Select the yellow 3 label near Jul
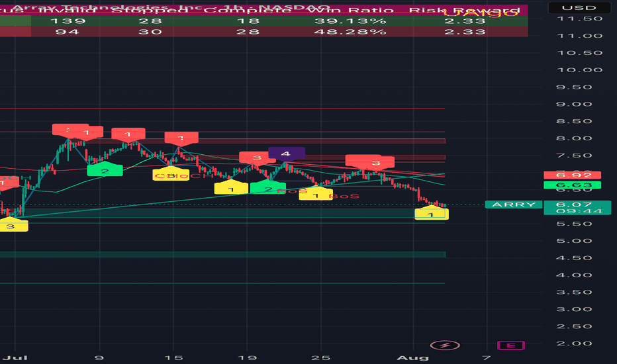The height and width of the screenshot is (364, 617). 10,226
